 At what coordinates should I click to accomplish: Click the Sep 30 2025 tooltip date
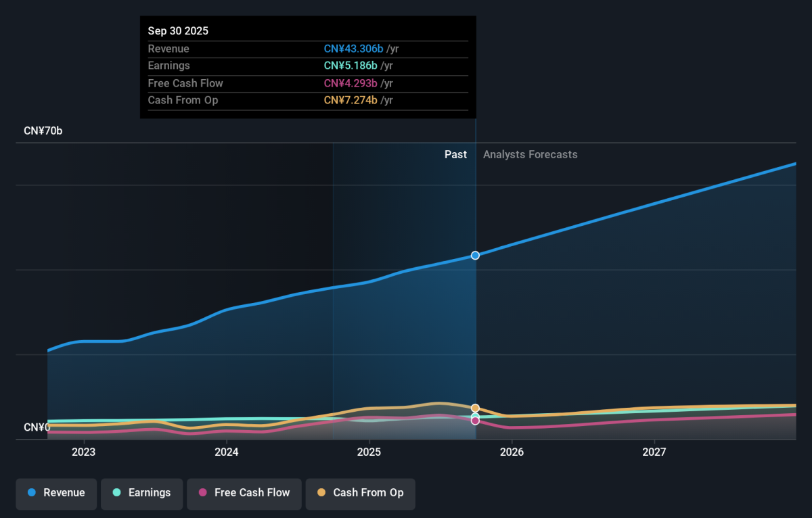[178, 31]
